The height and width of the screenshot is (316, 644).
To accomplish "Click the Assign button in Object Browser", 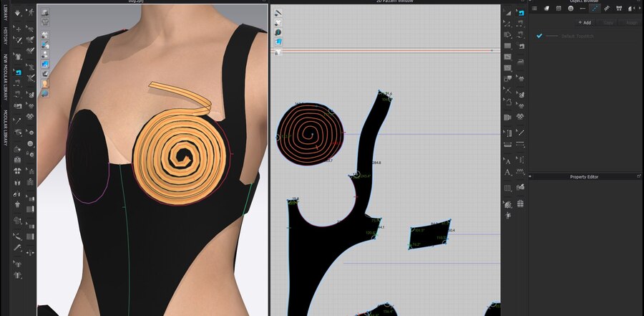I will 631,23.
